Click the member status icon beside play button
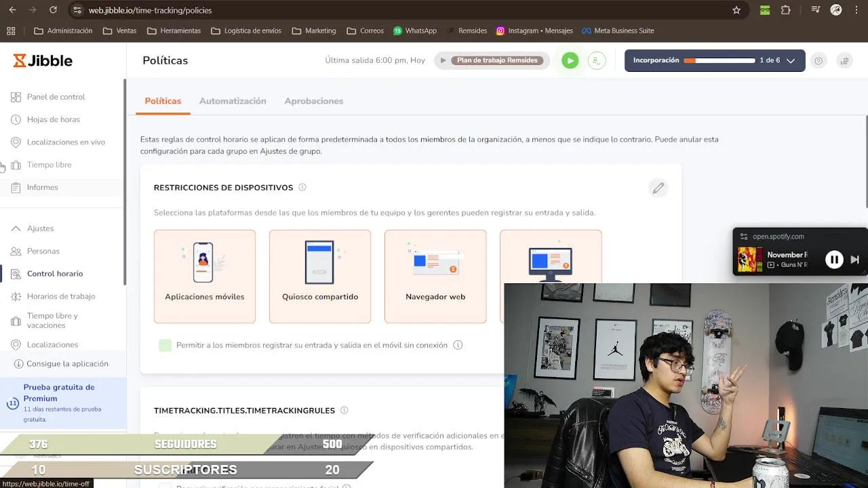The height and width of the screenshot is (488, 868). (596, 60)
